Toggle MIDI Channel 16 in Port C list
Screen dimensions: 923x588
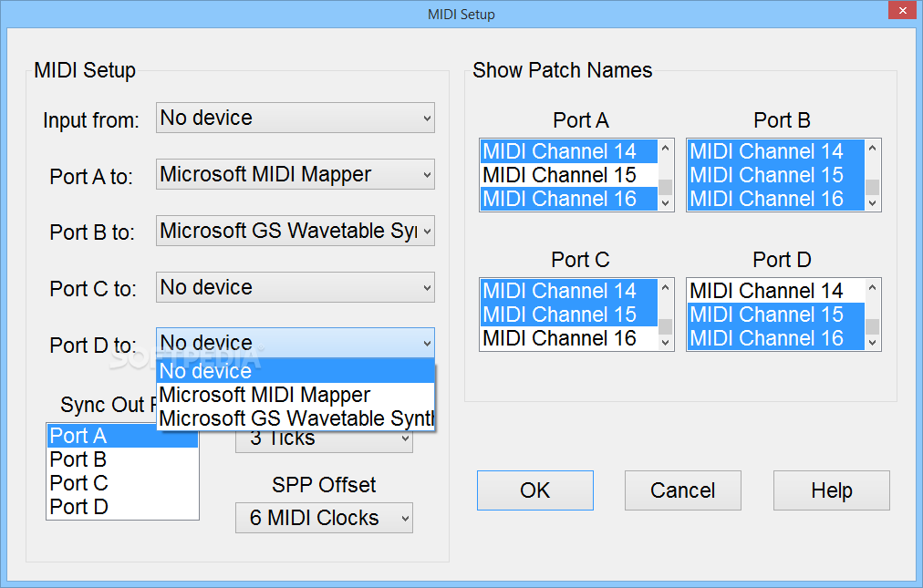click(559, 338)
